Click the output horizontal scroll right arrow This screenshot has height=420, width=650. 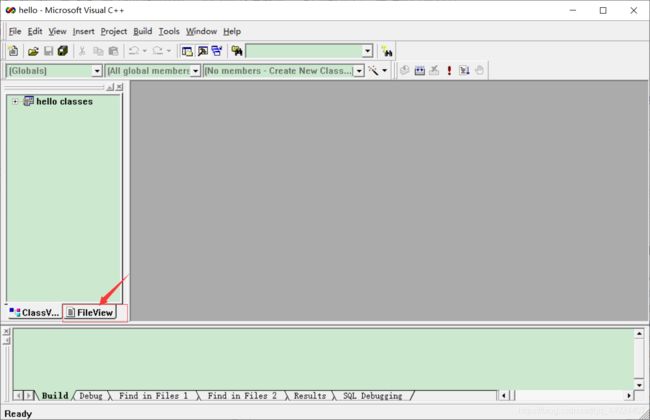pos(629,396)
